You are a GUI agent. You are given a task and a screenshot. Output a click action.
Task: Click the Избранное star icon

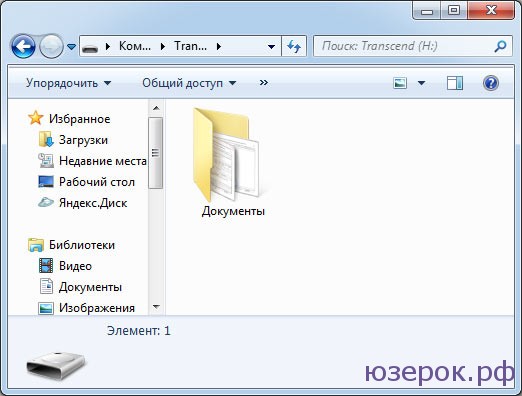[x=35, y=118]
